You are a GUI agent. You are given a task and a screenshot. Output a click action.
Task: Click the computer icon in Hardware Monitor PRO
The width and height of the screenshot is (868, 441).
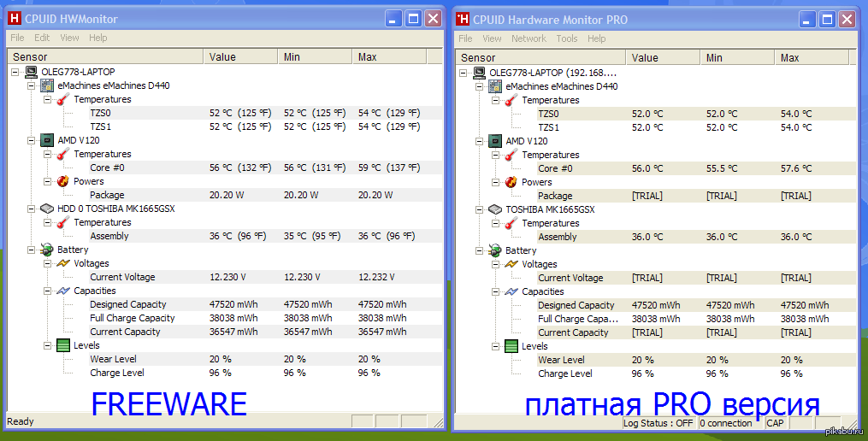click(x=479, y=73)
